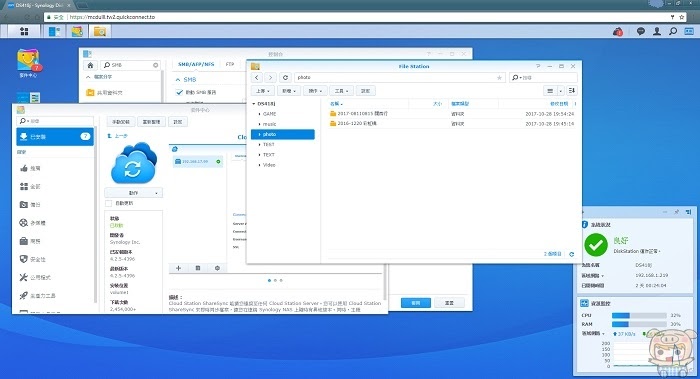Viewport: 700px width, 379px height.
Task: Expand the GAME folder tree node
Action: click(259, 114)
